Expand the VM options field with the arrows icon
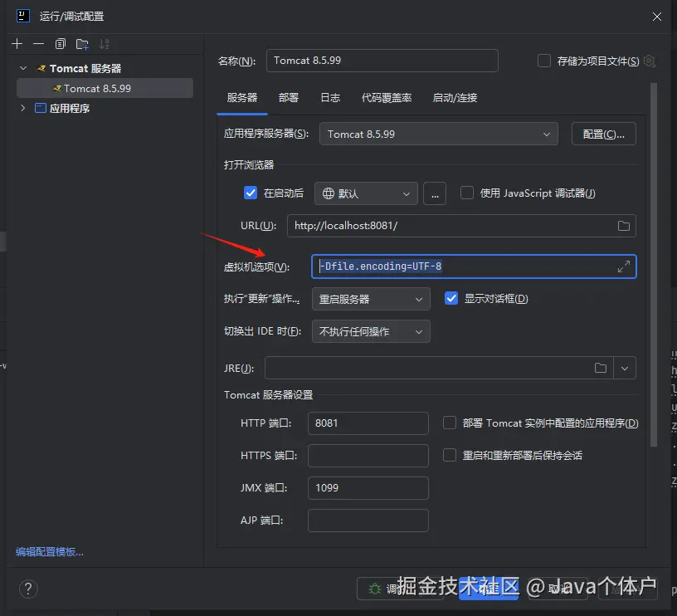The image size is (677, 616). pyautogui.click(x=623, y=266)
